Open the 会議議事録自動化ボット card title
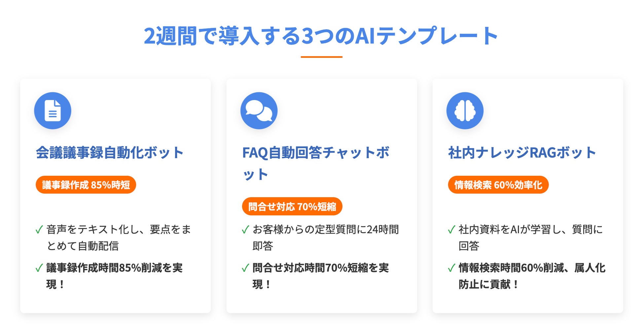 tap(110, 153)
